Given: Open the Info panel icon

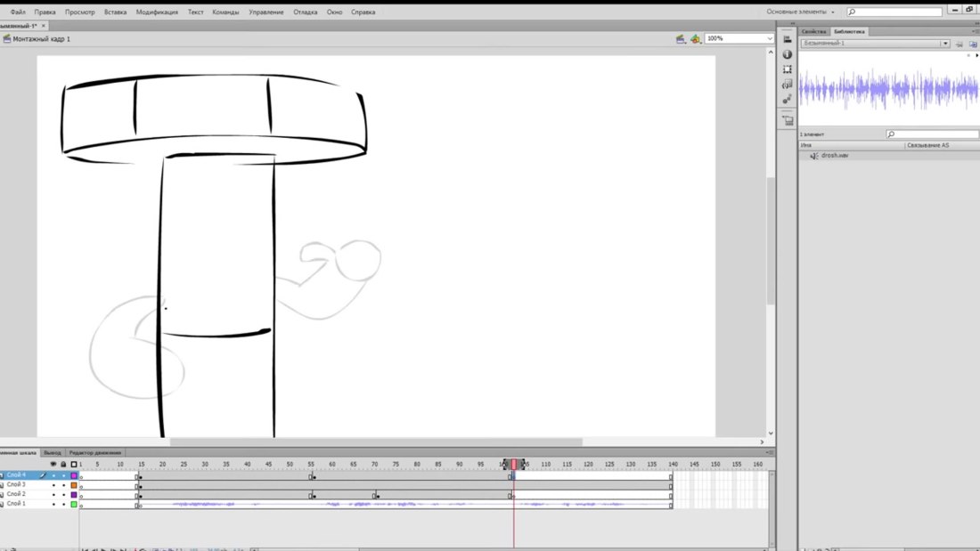Looking at the screenshot, I should point(788,54).
